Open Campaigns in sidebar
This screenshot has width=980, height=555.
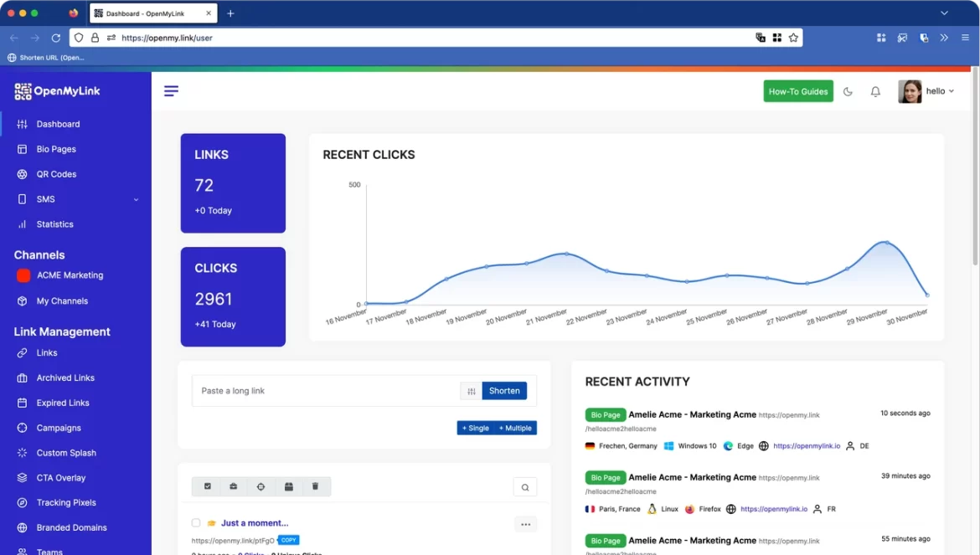(x=58, y=428)
